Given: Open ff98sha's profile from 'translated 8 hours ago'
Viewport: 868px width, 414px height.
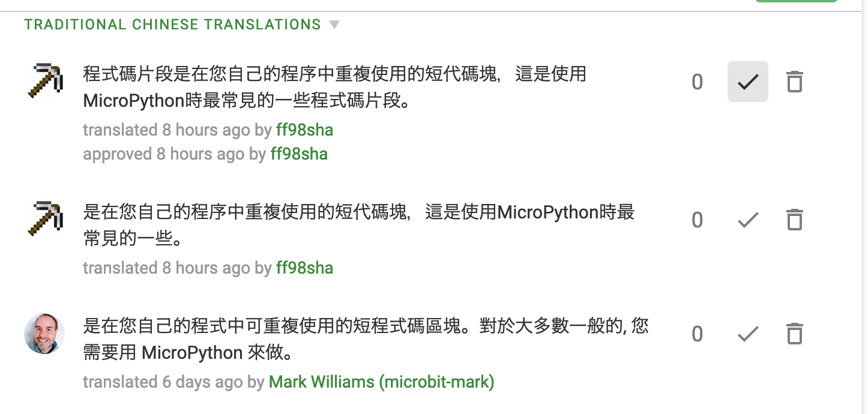Looking at the screenshot, I should pyautogui.click(x=305, y=130).
